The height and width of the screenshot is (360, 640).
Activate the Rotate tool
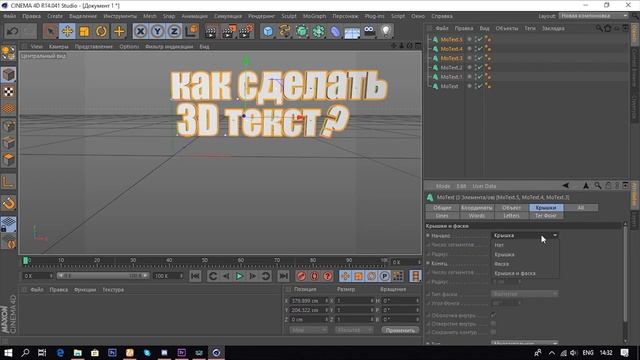click(x=102, y=31)
